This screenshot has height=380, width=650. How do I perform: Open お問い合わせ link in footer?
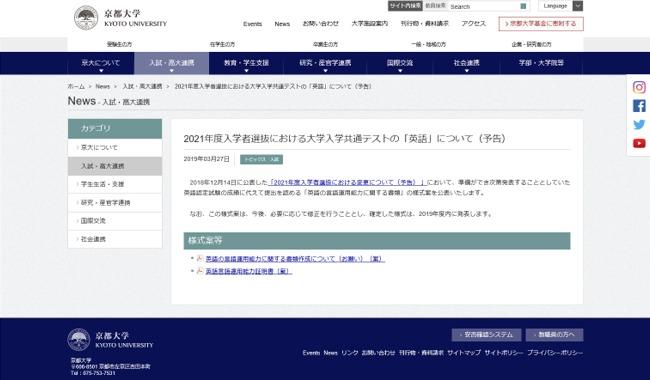pyautogui.click(x=378, y=353)
